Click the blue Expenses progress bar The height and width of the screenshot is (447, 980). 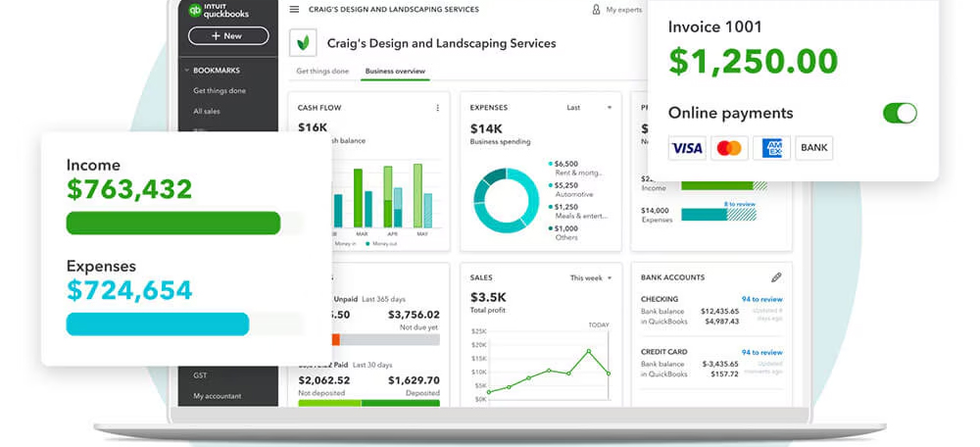[158, 323]
